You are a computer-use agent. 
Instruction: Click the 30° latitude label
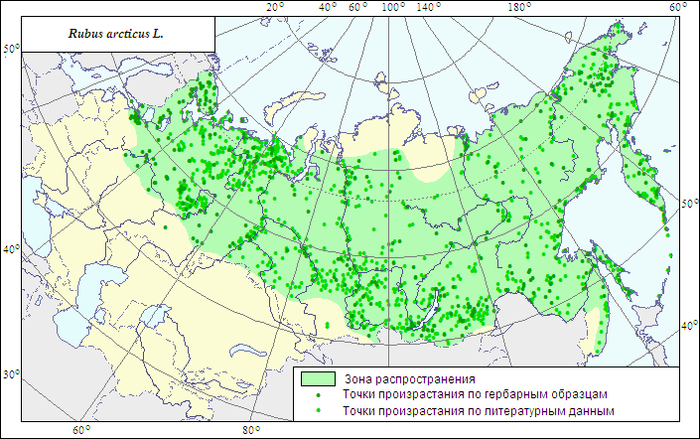(x=12, y=374)
